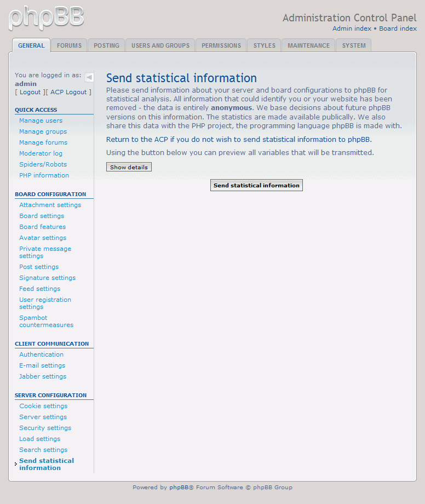Click the phpBB logo
Screen dimensions: 425x504
click(x=46, y=18)
